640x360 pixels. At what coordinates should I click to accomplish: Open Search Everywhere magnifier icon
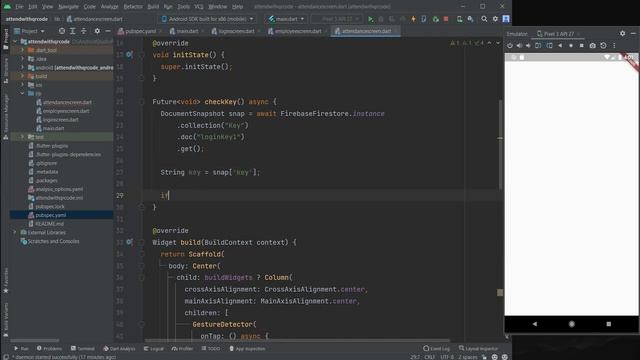click(x=484, y=19)
